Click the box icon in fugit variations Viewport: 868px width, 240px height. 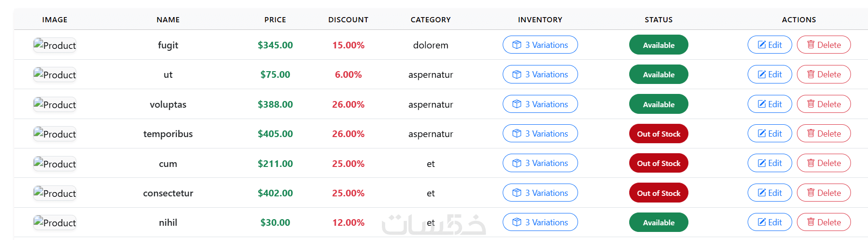(517, 45)
